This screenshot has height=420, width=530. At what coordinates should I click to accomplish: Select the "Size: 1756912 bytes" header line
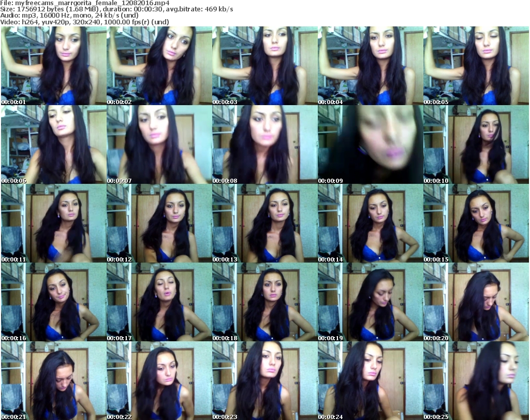[116, 9]
